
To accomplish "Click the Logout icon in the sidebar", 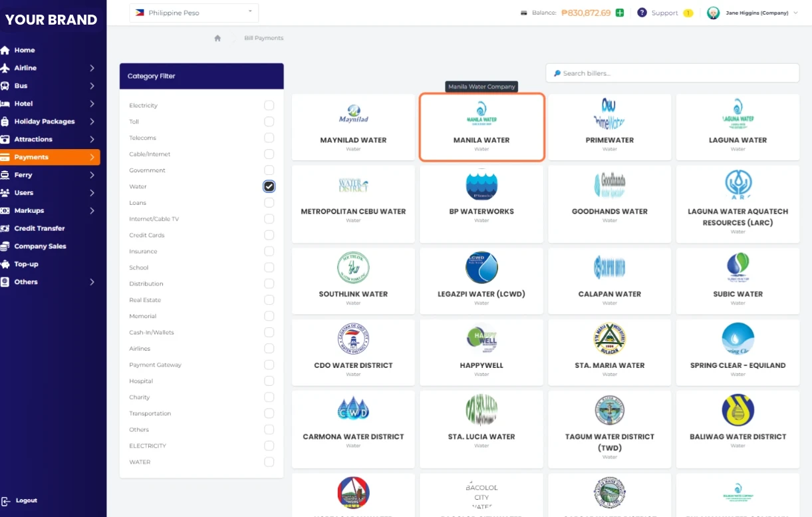I will click(6, 501).
